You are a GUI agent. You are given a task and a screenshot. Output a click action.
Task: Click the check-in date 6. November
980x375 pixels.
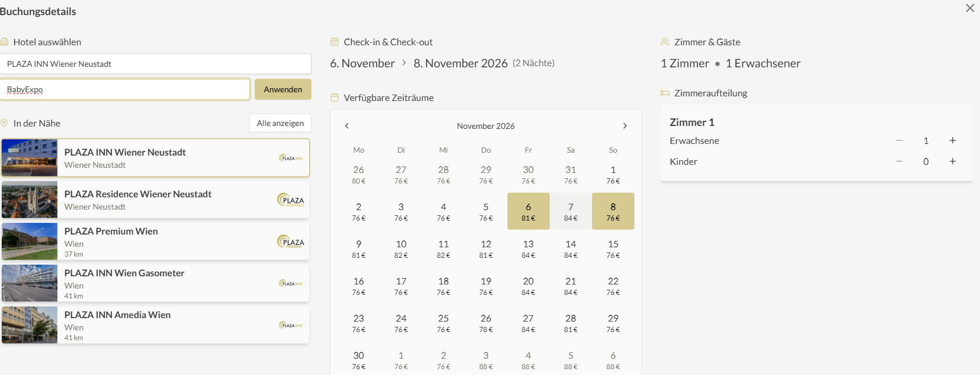(362, 63)
